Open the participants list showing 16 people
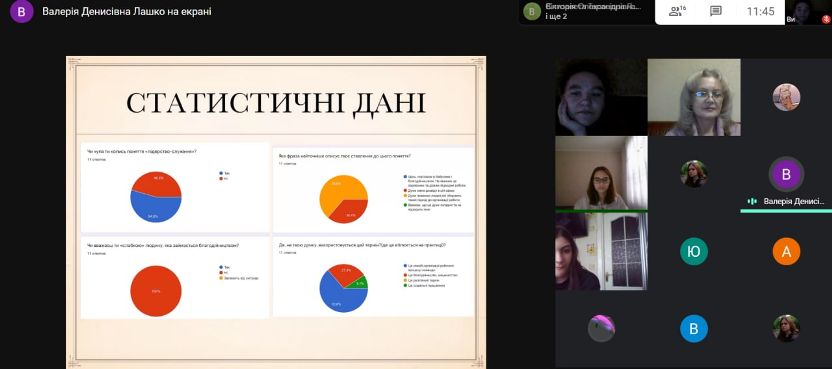The image size is (832, 369). 677,11
